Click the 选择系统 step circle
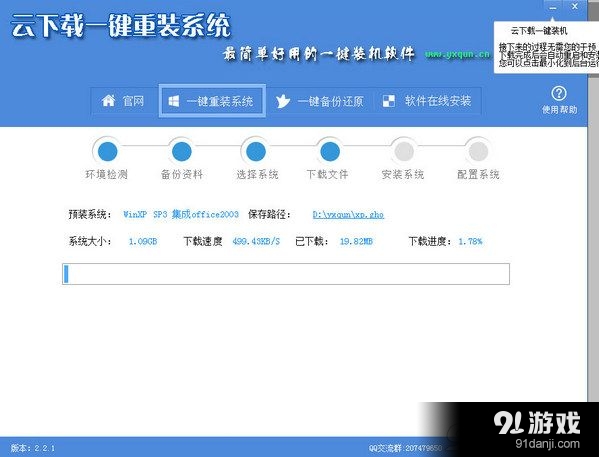The image size is (599, 457). tap(256, 151)
